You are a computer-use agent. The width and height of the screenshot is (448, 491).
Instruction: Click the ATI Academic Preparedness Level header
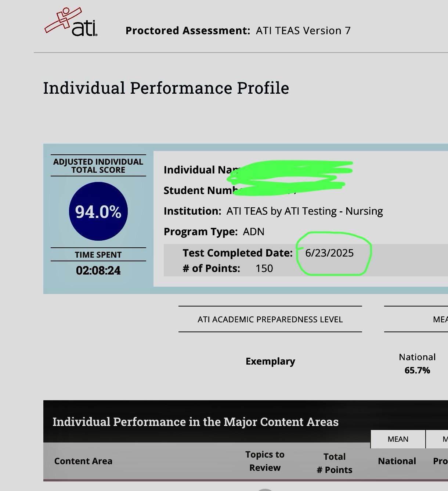(270, 319)
